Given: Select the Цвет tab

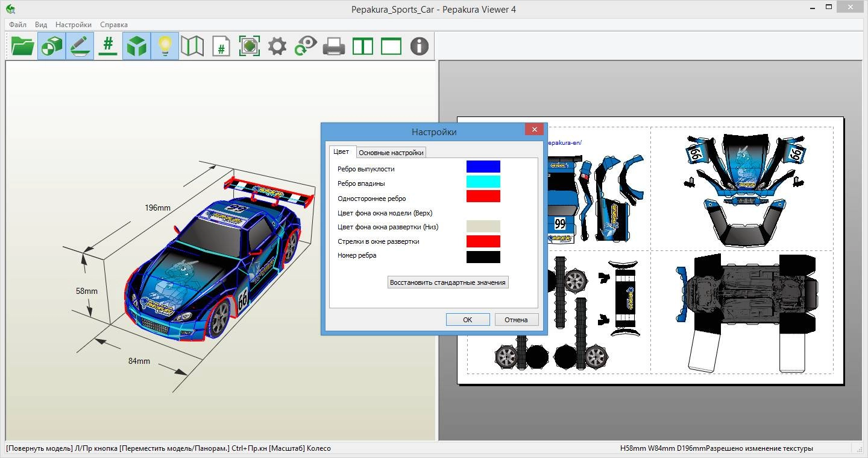Looking at the screenshot, I should [341, 151].
